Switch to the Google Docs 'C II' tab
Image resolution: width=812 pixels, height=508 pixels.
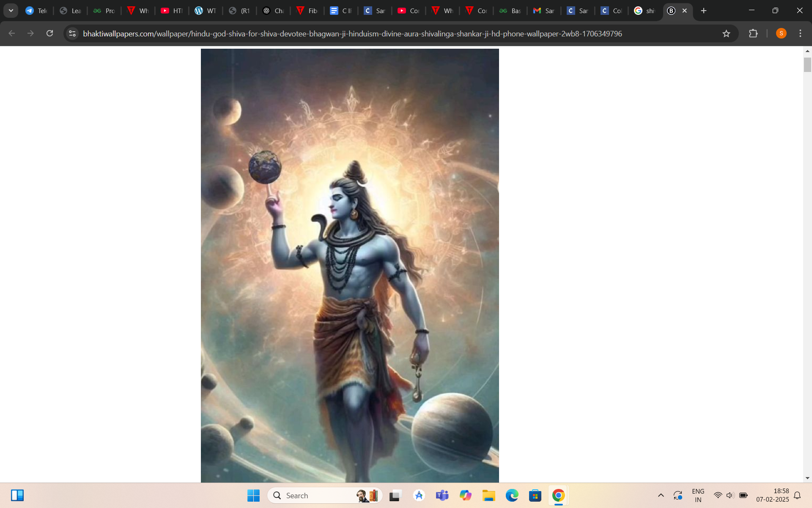pyautogui.click(x=341, y=11)
